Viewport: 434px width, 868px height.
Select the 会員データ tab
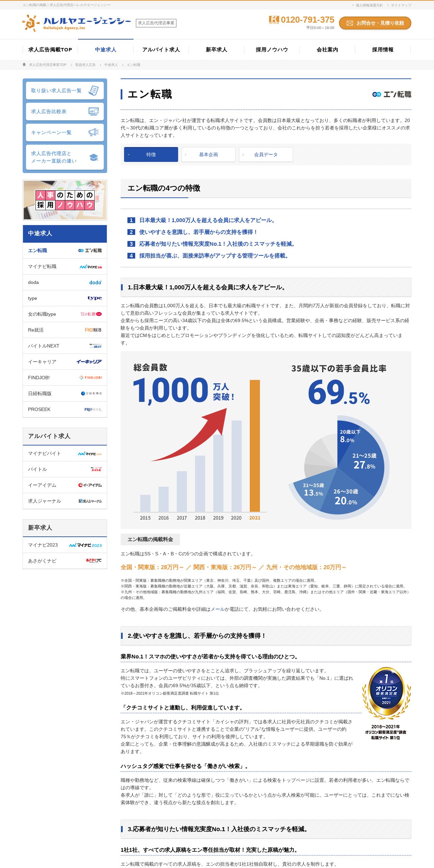(266, 154)
